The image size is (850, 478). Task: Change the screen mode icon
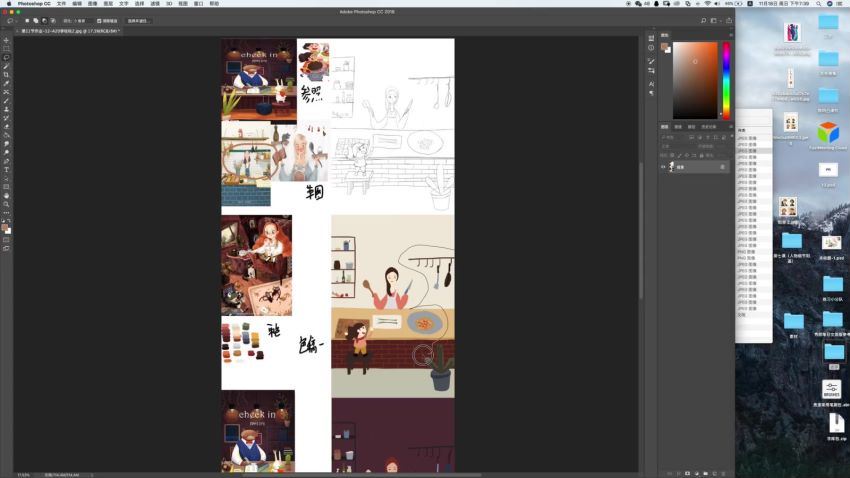7,249
